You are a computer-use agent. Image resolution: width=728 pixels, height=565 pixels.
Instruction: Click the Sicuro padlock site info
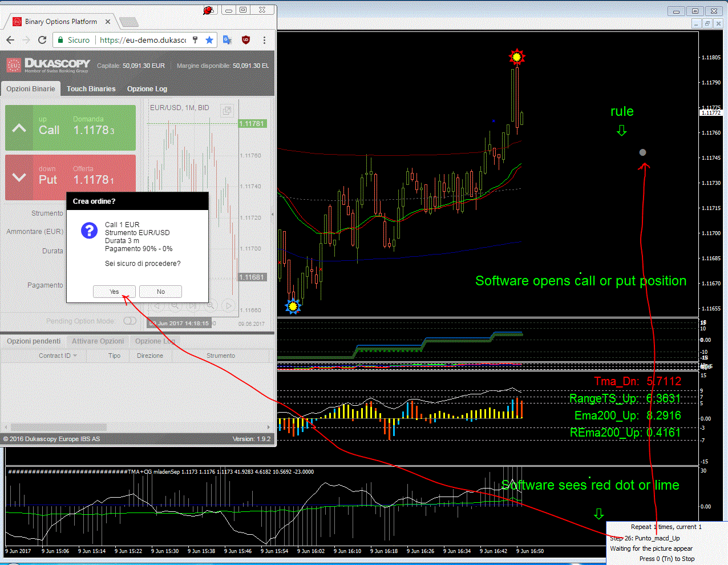tap(74, 40)
